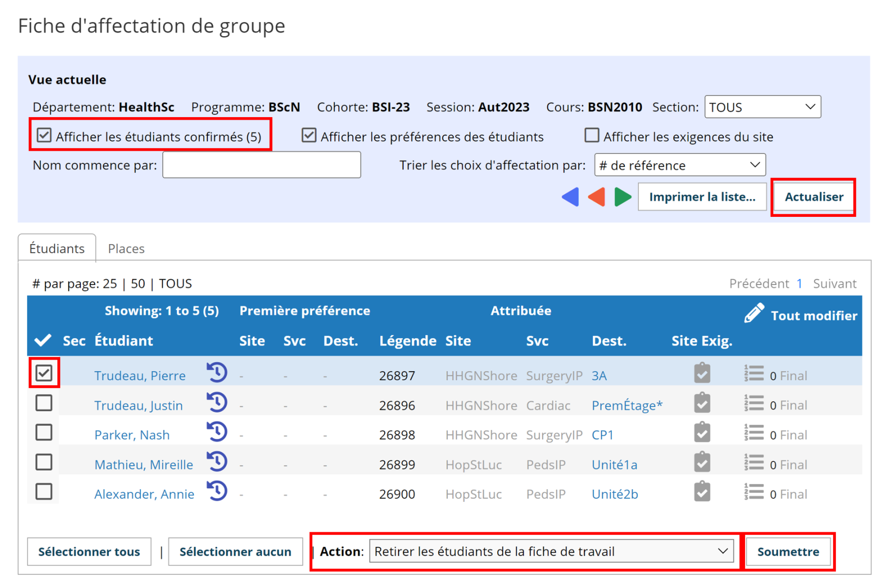This screenshot has height=588, width=882.
Task: Click the Étudiant column header
Action: click(x=124, y=341)
